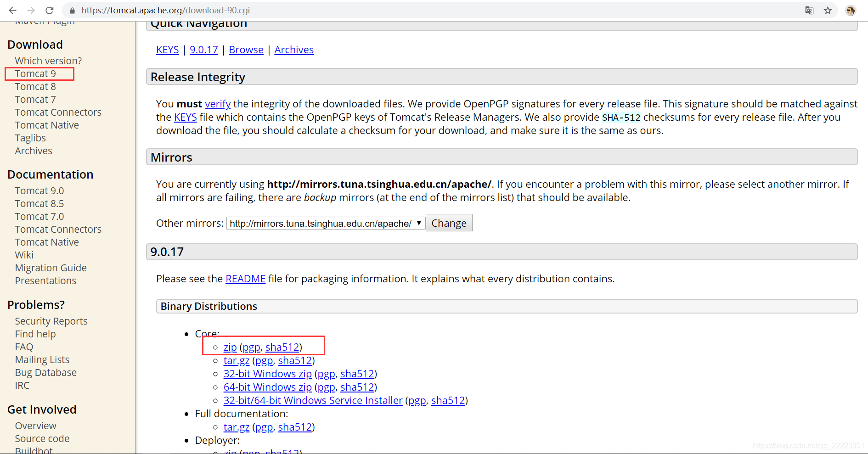Screen dimensions: 868x454
Task: Jump to 9.0.17 in Quick Navigation
Action: [204, 50]
